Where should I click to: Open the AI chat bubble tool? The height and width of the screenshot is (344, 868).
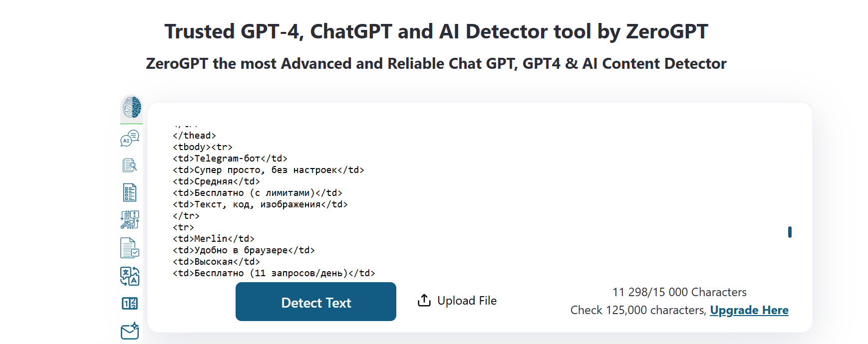(x=130, y=138)
